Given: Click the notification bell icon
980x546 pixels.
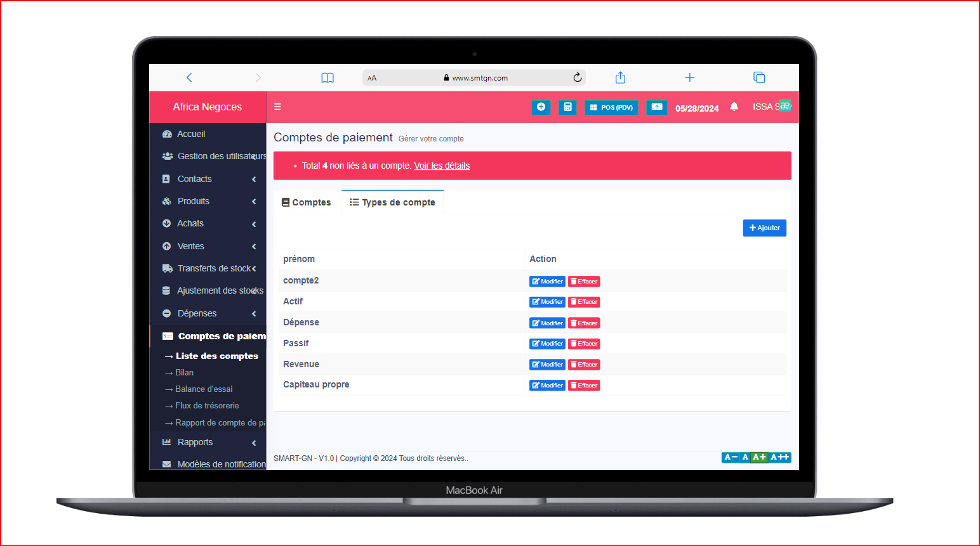Looking at the screenshot, I should (x=734, y=107).
